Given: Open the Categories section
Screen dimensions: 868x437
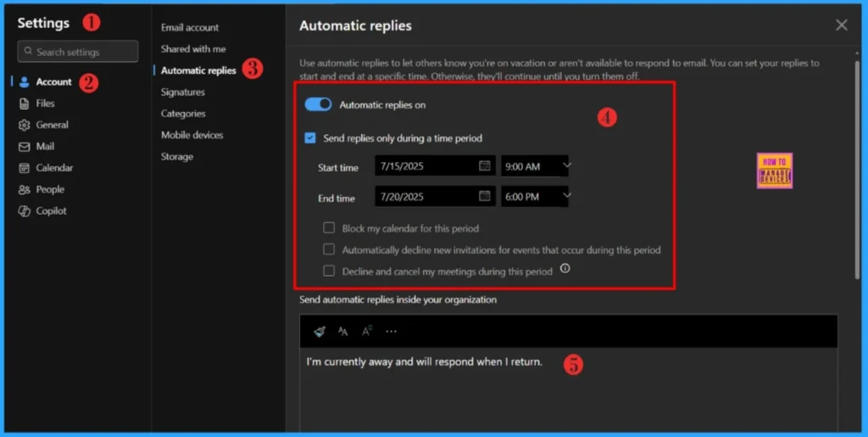Looking at the screenshot, I should (183, 114).
